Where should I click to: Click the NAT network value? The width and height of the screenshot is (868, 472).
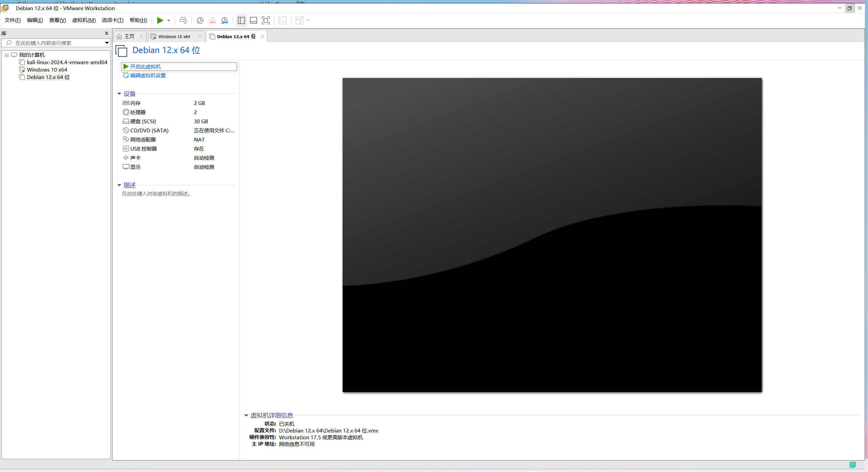coord(199,139)
